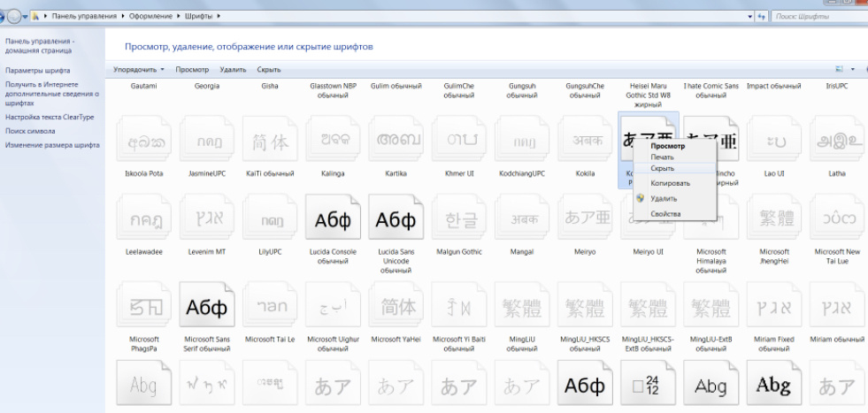The width and height of the screenshot is (868, 413).
Task: Select the LilyUPC font icon
Action: [x=270, y=217]
